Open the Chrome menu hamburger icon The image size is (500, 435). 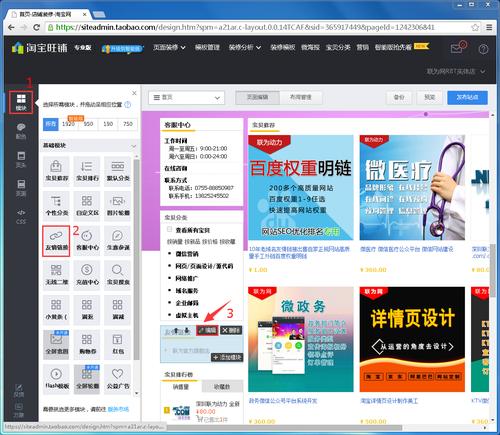click(489, 27)
